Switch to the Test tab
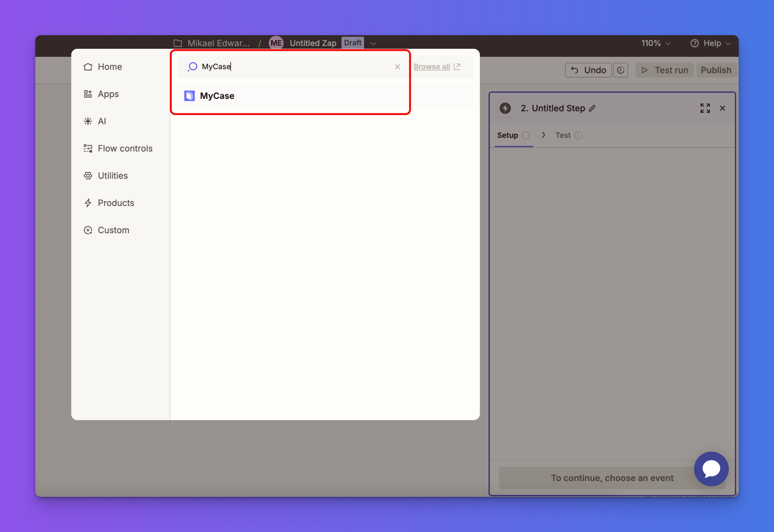 coord(563,135)
